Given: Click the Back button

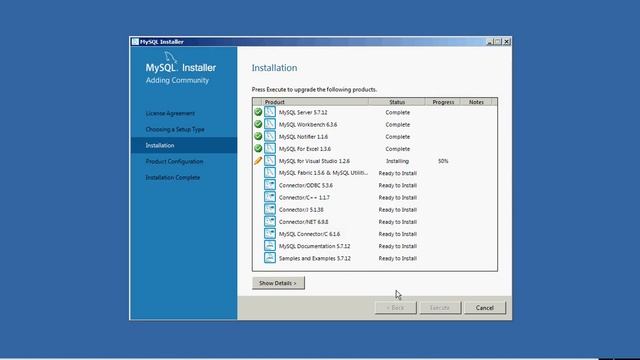Looking at the screenshot, I should [396, 308].
